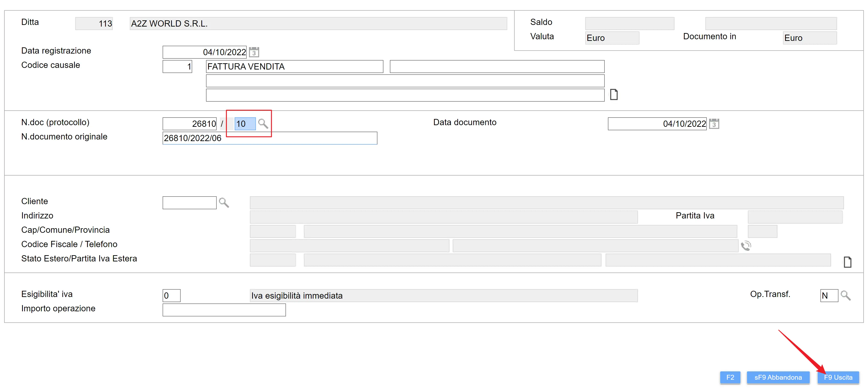The height and width of the screenshot is (388, 868).
Task: Open calendar for Data registrazione
Action: [254, 52]
